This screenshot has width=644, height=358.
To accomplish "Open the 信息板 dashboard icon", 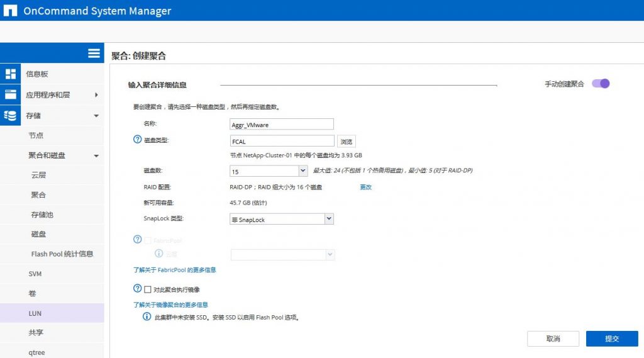I will (10, 74).
